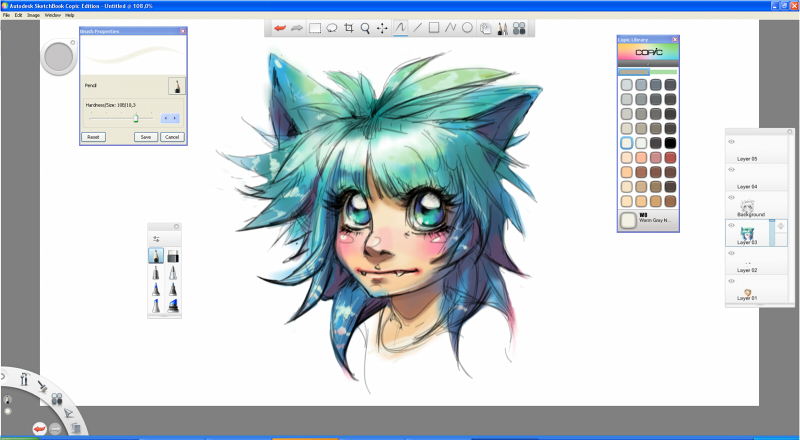Hide Layer 04 with its eye icon
800x440 pixels.
tap(731, 169)
